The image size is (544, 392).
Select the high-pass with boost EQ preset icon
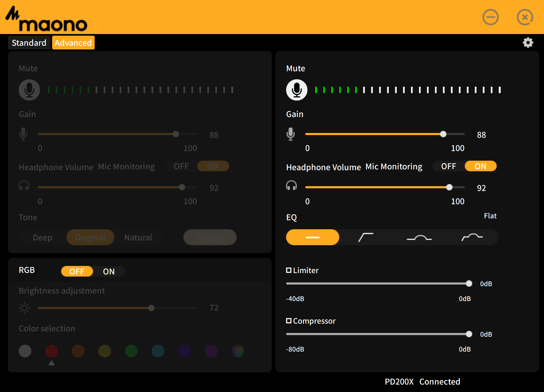point(472,237)
